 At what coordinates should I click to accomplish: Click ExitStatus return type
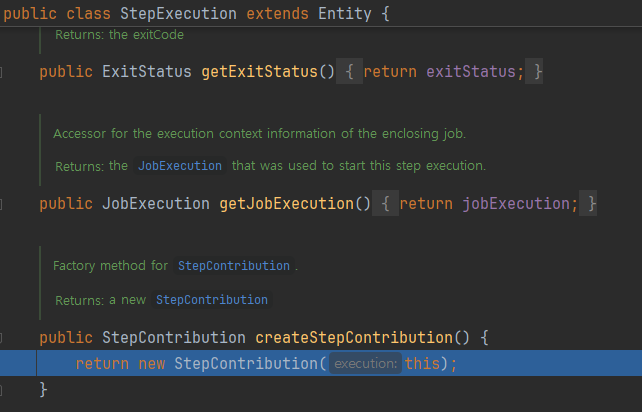147,72
